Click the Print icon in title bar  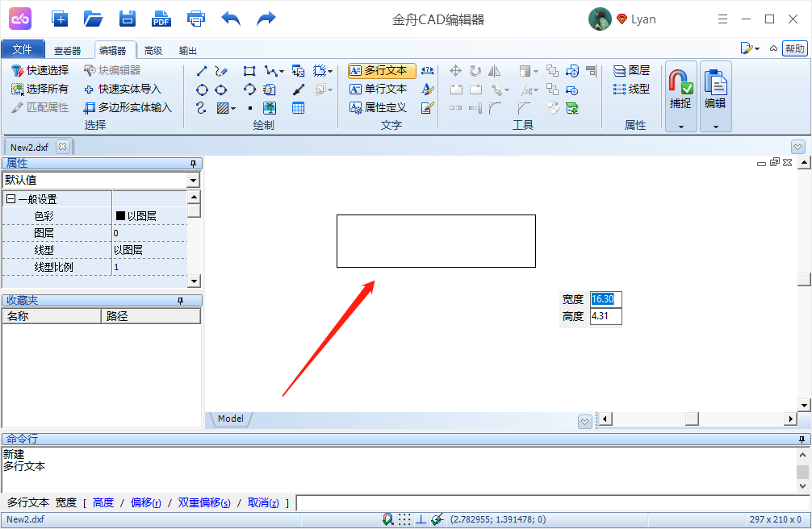pos(196,19)
